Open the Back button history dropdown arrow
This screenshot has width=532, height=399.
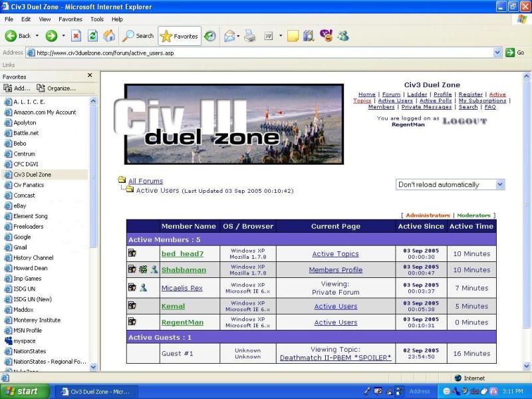(x=37, y=36)
